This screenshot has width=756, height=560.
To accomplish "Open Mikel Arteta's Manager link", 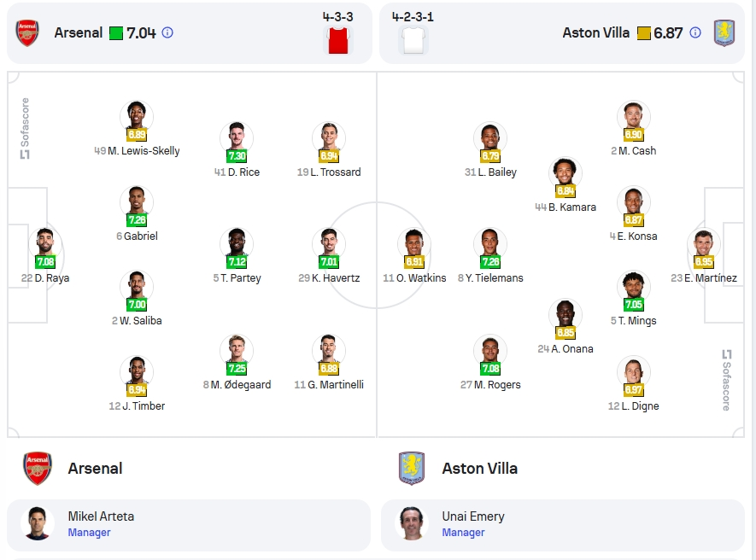I will pyautogui.click(x=89, y=533).
